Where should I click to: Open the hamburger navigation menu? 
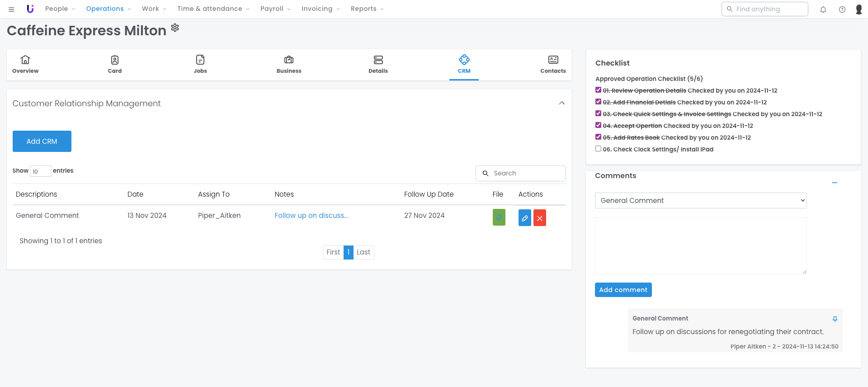point(11,9)
